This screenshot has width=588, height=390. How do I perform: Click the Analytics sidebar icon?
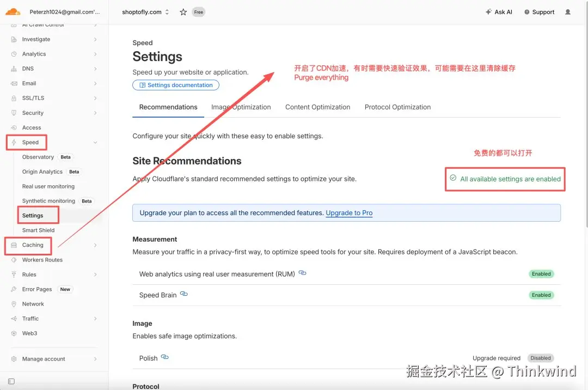pyautogui.click(x=14, y=54)
